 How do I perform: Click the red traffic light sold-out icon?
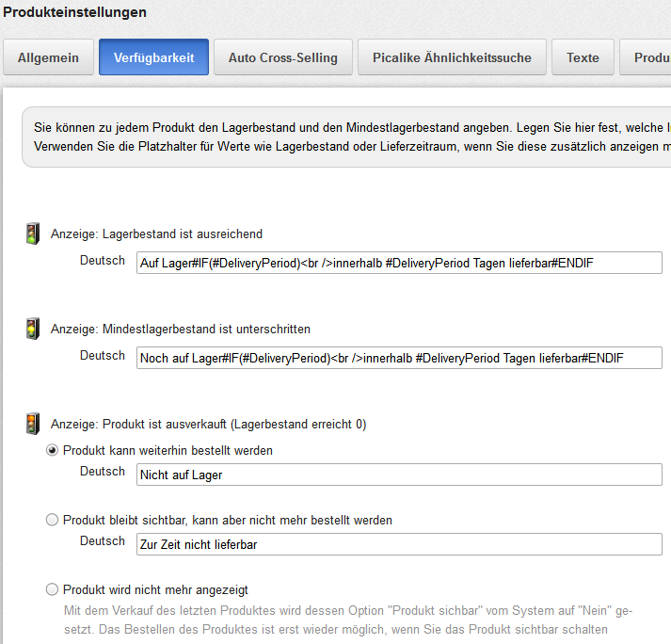[33, 424]
